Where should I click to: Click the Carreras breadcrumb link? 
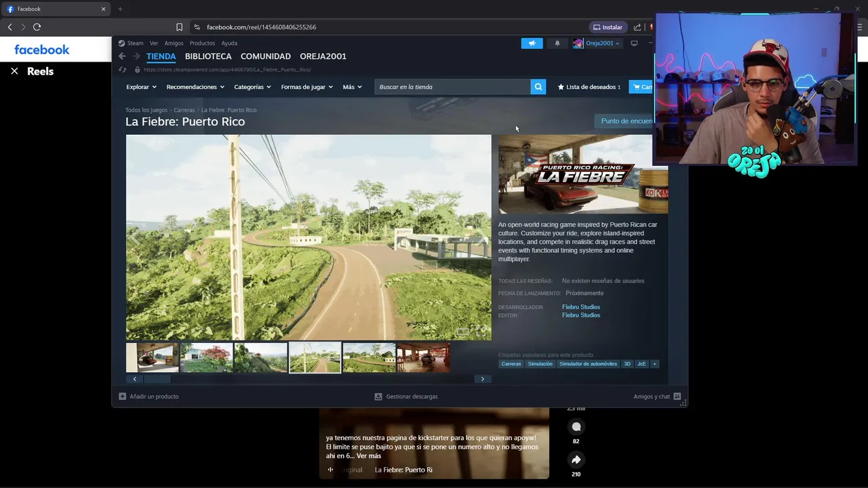pyautogui.click(x=184, y=110)
